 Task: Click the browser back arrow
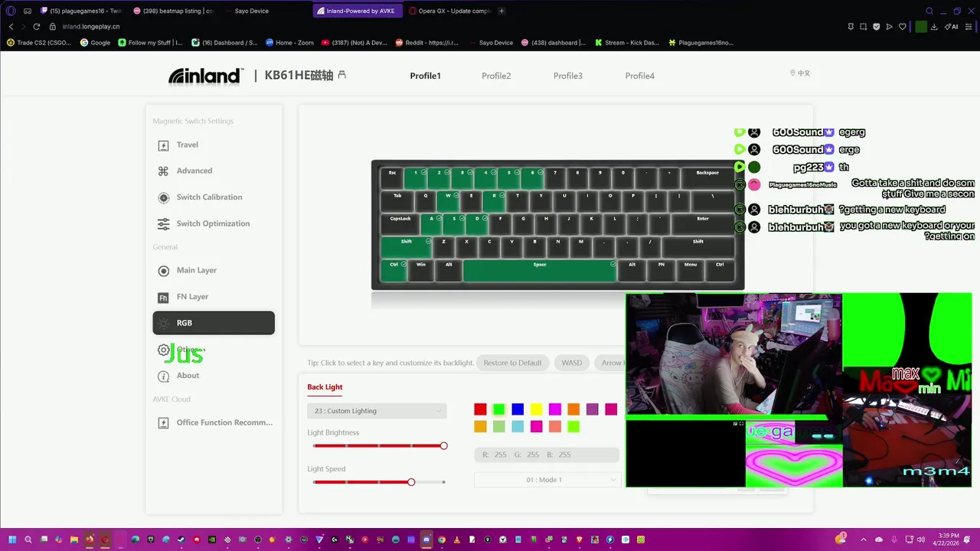pyautogui.click(x=11, y=26)
